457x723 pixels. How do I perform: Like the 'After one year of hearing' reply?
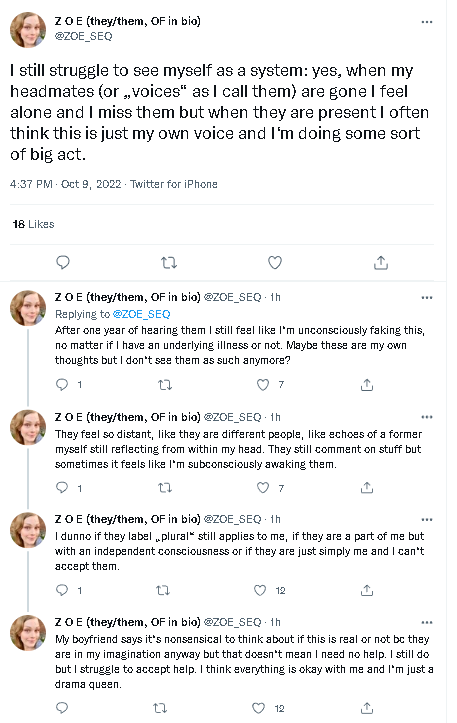(x=263, y=385)
